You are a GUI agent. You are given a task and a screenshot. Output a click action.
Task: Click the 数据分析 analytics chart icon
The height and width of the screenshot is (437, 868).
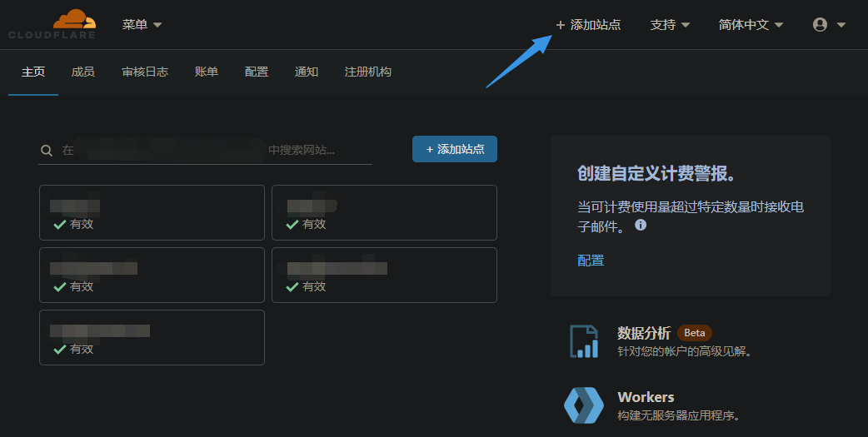coord(584,341)
